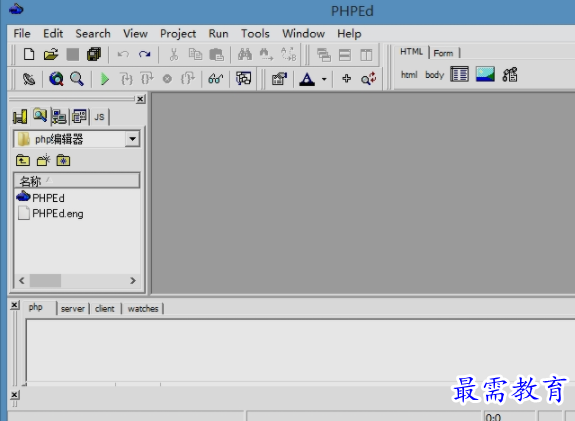Select the PHPEd.eng file entry
Screen dimensions: 575x421
[51, 213]
